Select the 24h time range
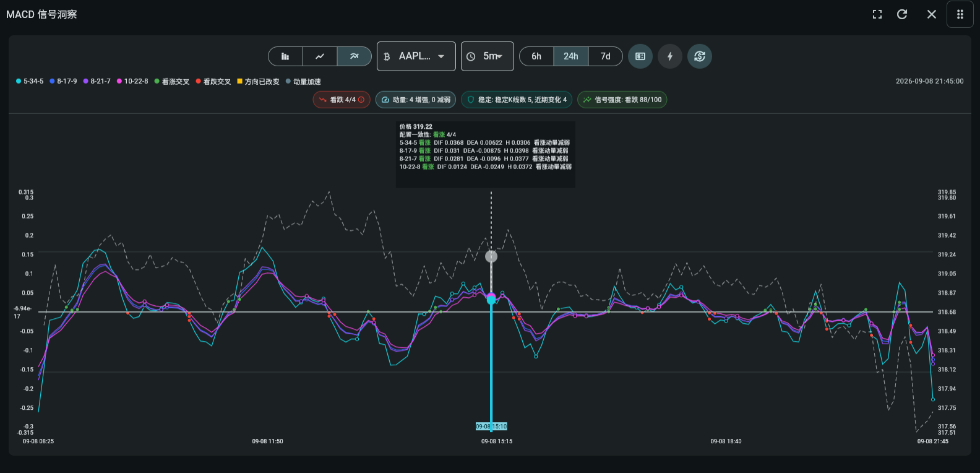This screenshot has height=473, width=980. (x=571, y=56)
